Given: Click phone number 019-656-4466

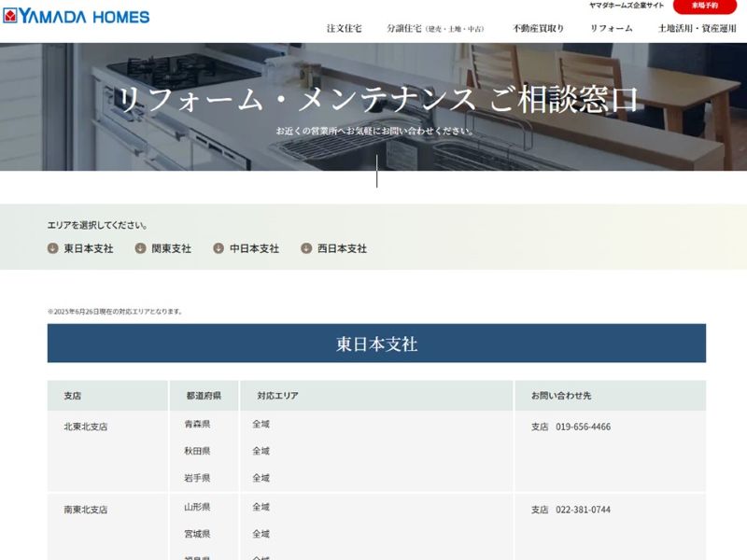Looking at the screenshot, I should [583, 427].
